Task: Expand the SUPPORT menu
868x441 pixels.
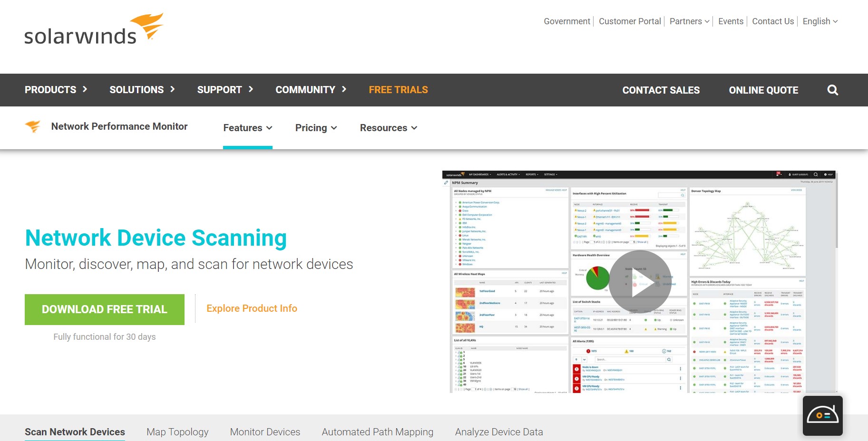Action: coord(225,90)
